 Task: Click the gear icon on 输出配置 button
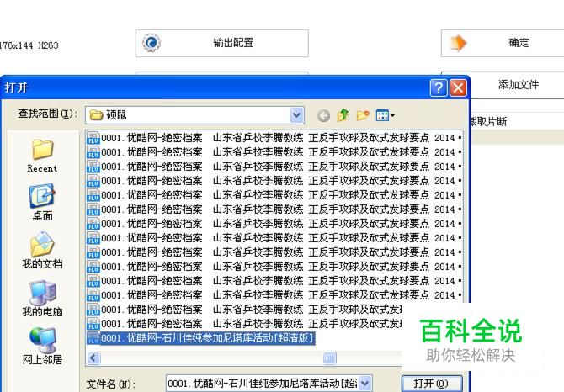coord(151,43)
